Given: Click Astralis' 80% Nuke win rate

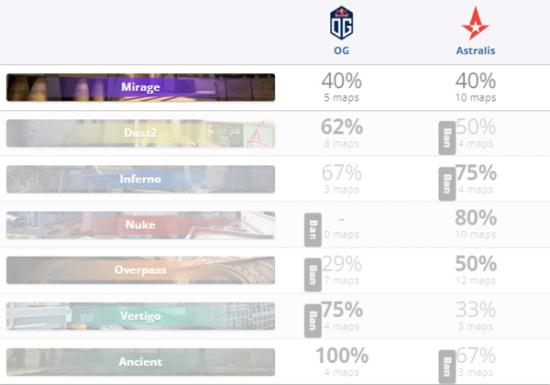Looking at the screenshot, I should 476,218.
